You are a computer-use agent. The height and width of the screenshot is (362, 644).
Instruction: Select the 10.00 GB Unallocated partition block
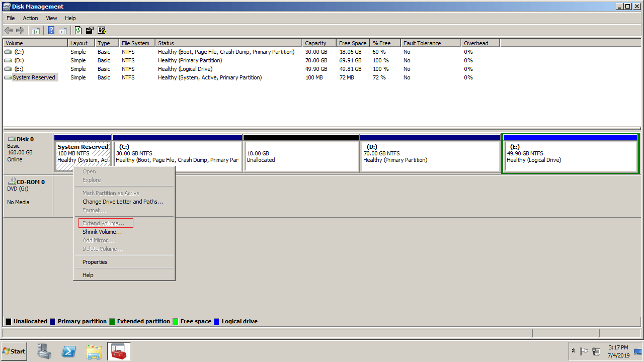tap(301, 157)
